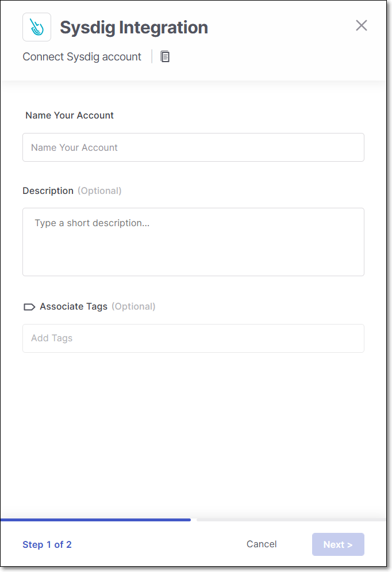Click the Connect Sysdig account subtitle
The height and width of the screenshot is (572, 392).
(82, 57)
